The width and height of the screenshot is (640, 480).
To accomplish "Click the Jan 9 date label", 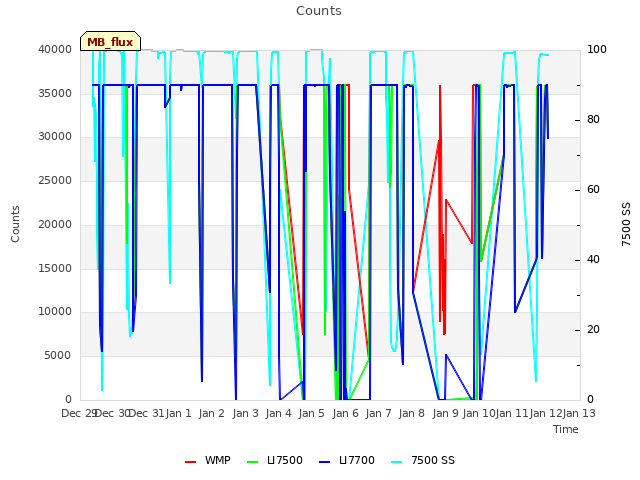I will (x=446, y=413).
